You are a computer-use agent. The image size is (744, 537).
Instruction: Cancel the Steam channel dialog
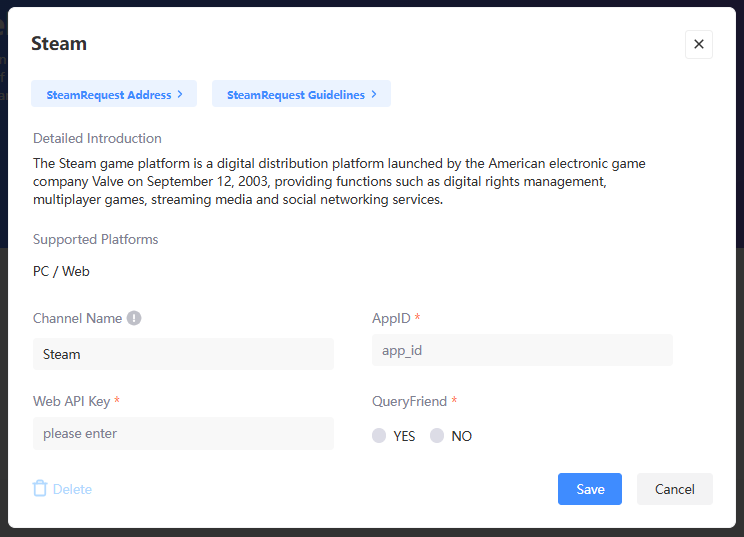tap(675, 489)
